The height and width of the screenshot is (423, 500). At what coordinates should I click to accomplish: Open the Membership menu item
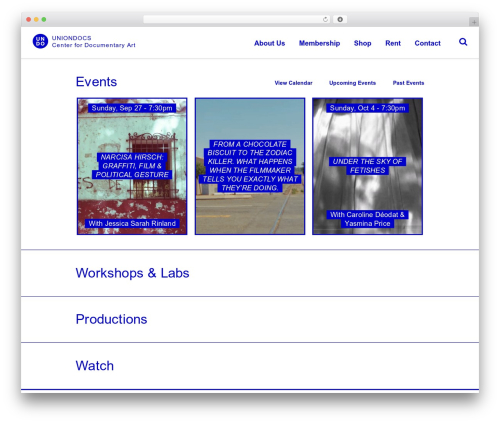point(319,43)
